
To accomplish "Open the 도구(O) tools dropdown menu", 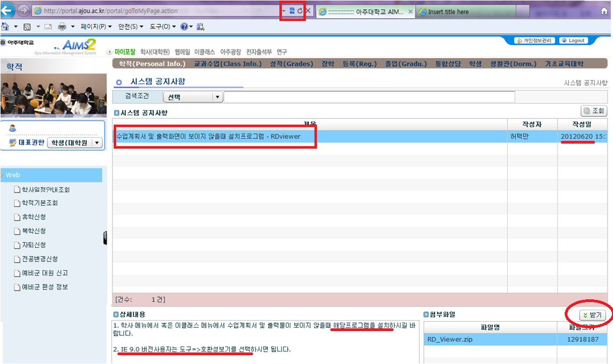I will 163,26.
